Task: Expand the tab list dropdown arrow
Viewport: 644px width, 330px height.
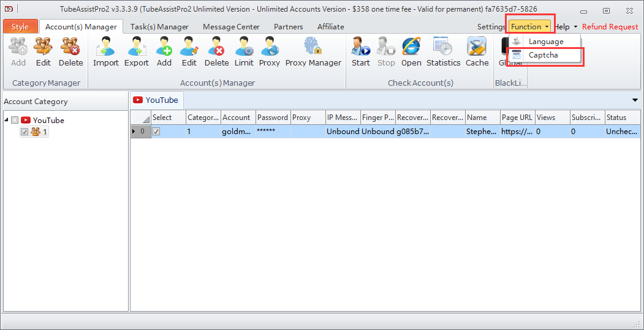Action: [x=634, y=100]
